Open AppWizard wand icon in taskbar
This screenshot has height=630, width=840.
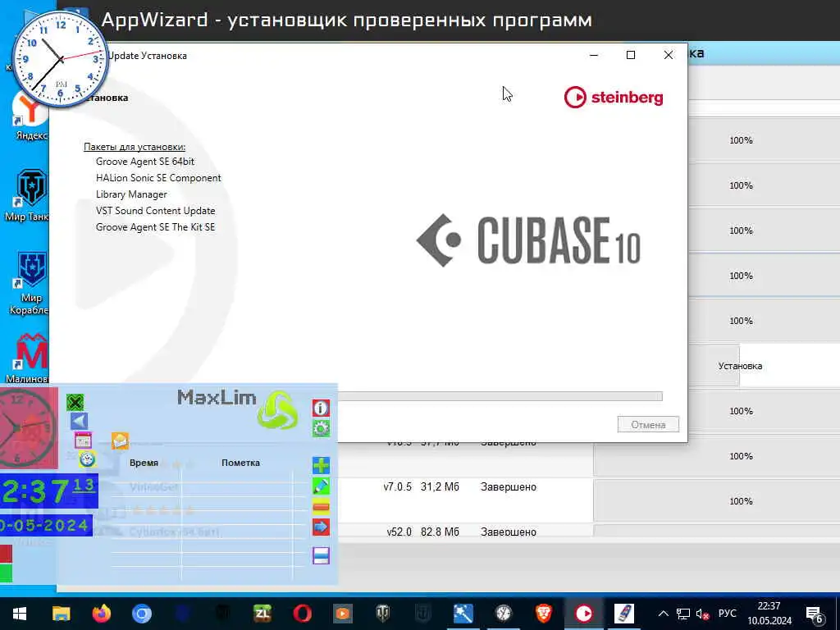[x=463, y=614]
